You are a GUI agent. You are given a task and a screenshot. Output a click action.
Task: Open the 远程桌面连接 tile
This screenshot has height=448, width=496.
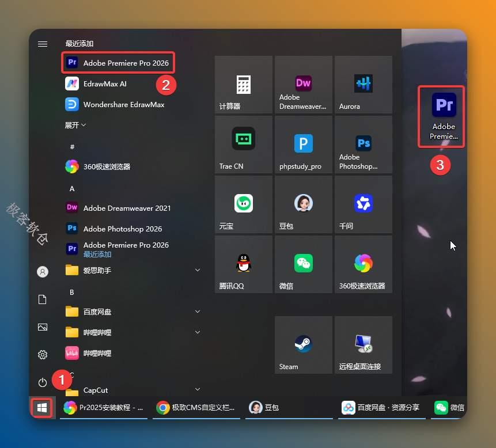(363, 345)
